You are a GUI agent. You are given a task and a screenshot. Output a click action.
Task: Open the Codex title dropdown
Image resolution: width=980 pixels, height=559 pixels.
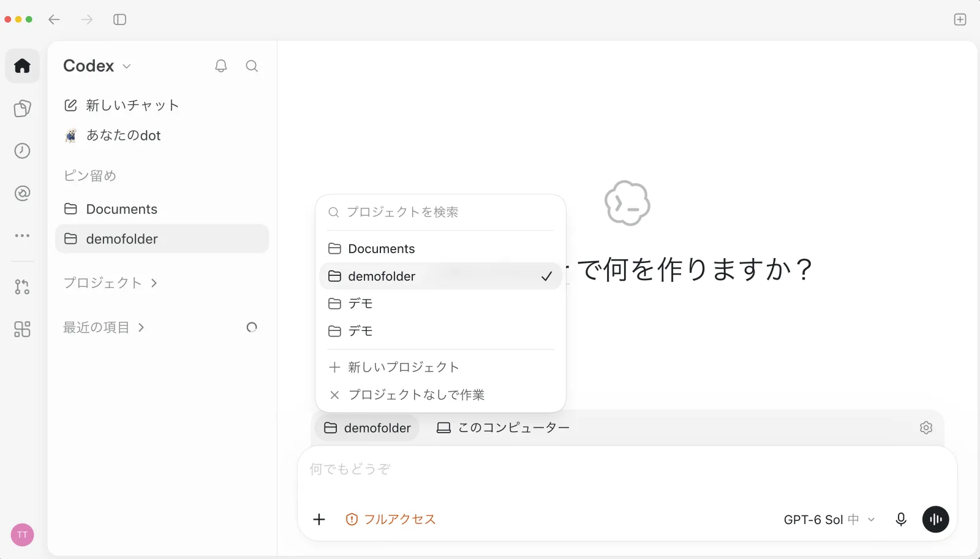97,66
